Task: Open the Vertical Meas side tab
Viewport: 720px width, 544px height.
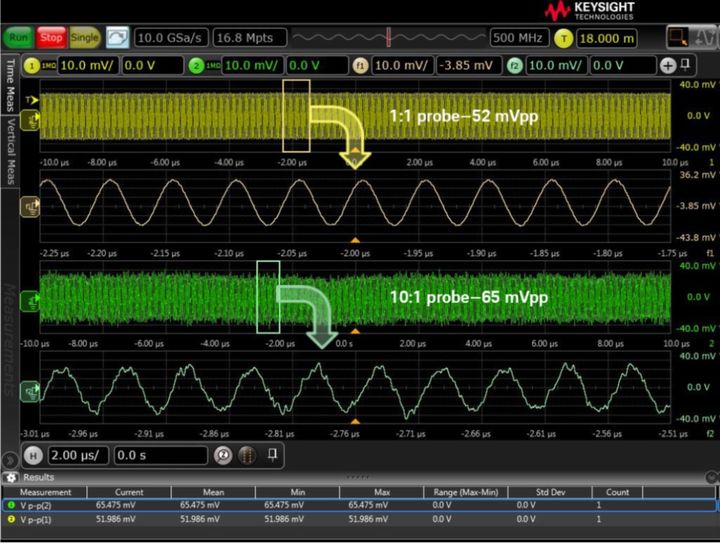Action: pos(11,151)
